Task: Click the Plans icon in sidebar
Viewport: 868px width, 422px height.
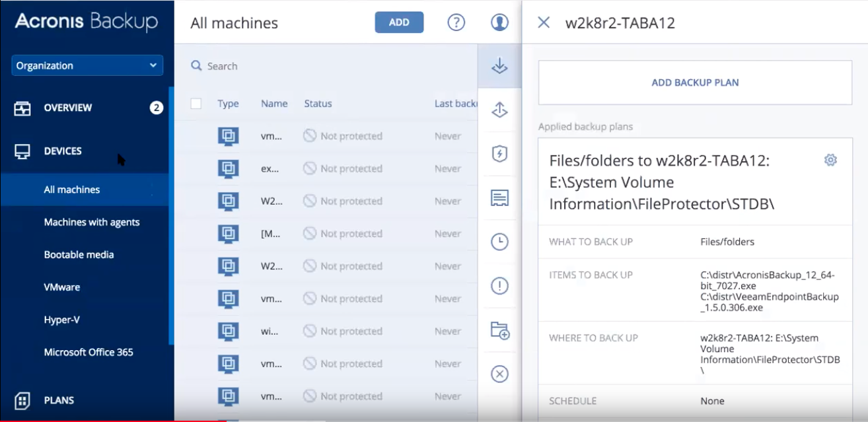Action: (x=22, y=400)
